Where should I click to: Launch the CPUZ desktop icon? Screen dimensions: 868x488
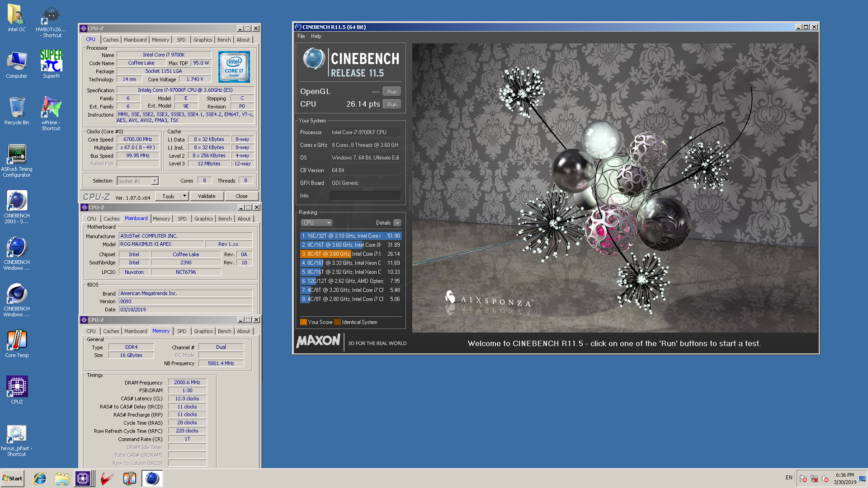click(17, 390)
